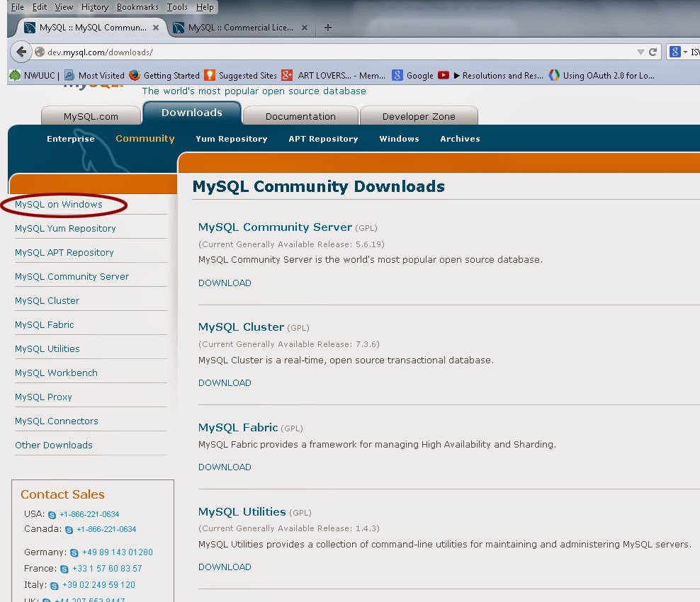Close the MySQL Community tab
Viewport: 700px width, 602px height.
click(x=156, y=28)
